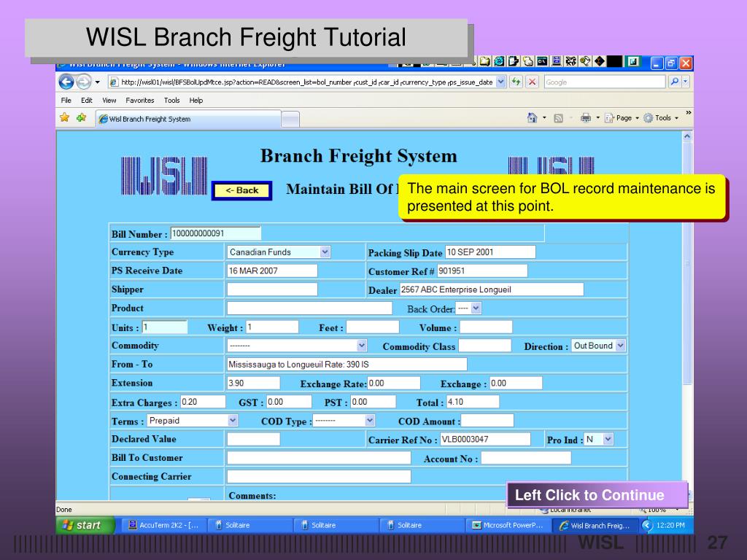The image size is (747, 560).
Task: Open the Favorites menu
Action: pyautogui.click(x=140, y=101)
